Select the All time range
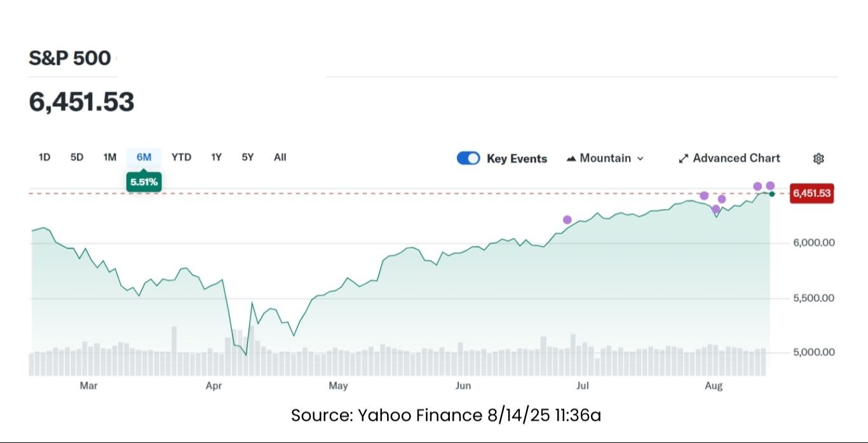The image size is (868, 443). 280,157
